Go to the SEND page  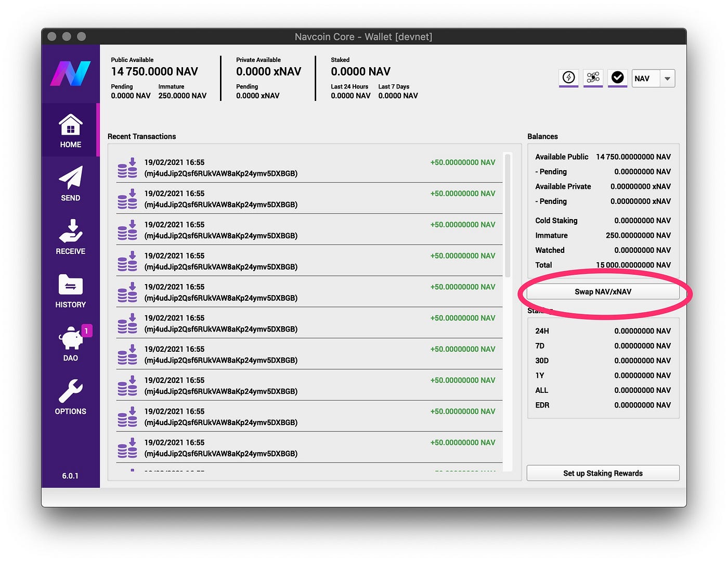(71, 184)
